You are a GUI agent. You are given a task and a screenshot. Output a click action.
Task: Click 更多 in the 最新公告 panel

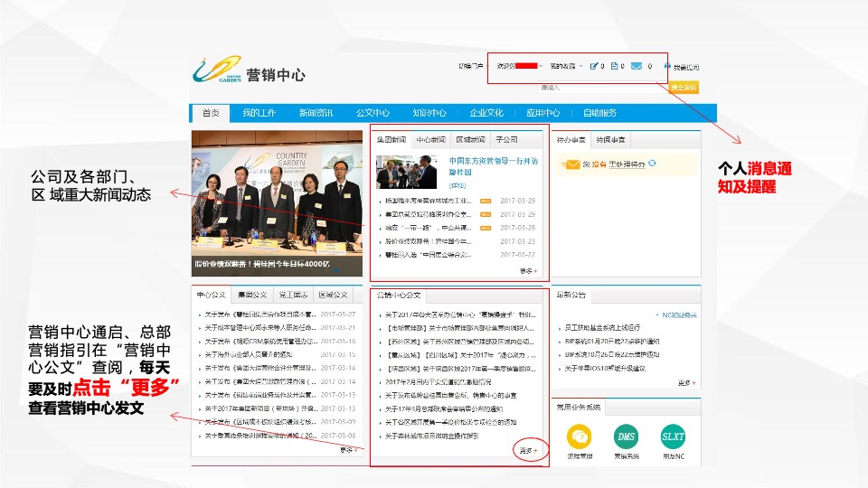pyautogui.click(x=687, y=383)
